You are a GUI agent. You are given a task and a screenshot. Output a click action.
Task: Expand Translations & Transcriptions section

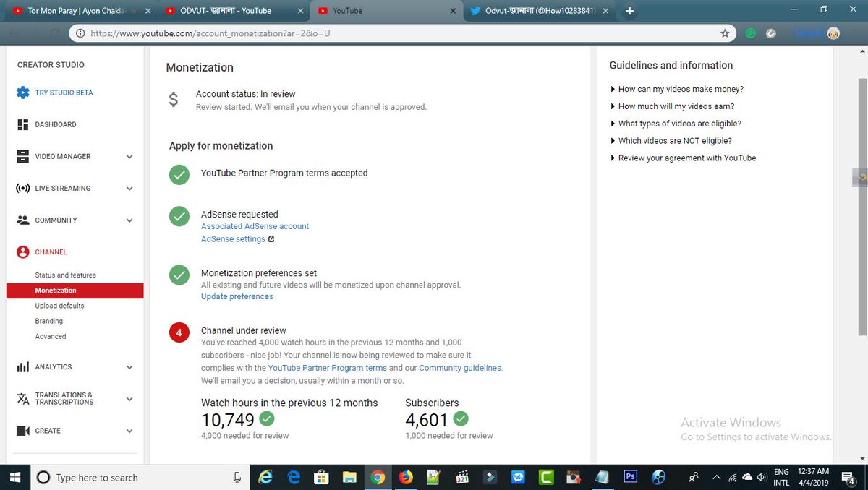[x=129, y=399]
